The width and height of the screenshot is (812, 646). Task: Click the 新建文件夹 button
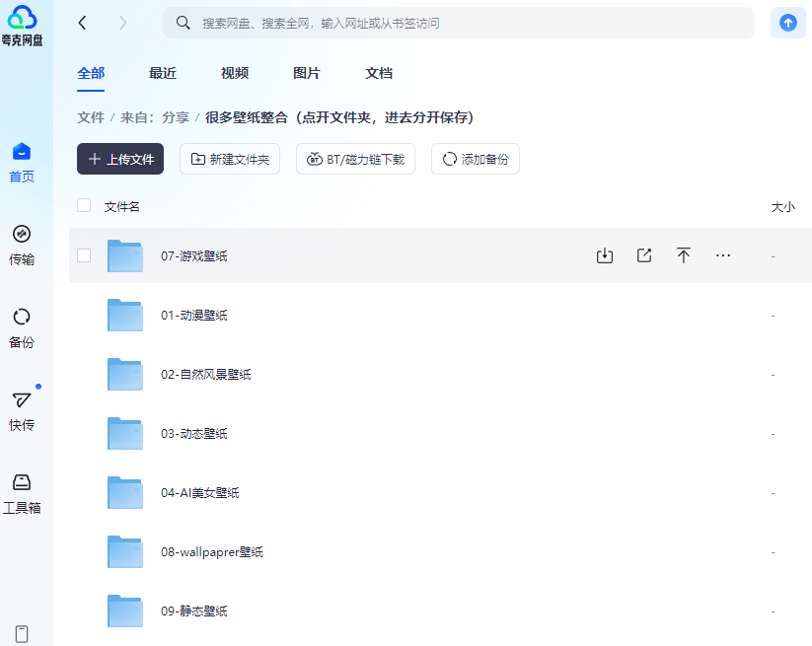[230, 159]
